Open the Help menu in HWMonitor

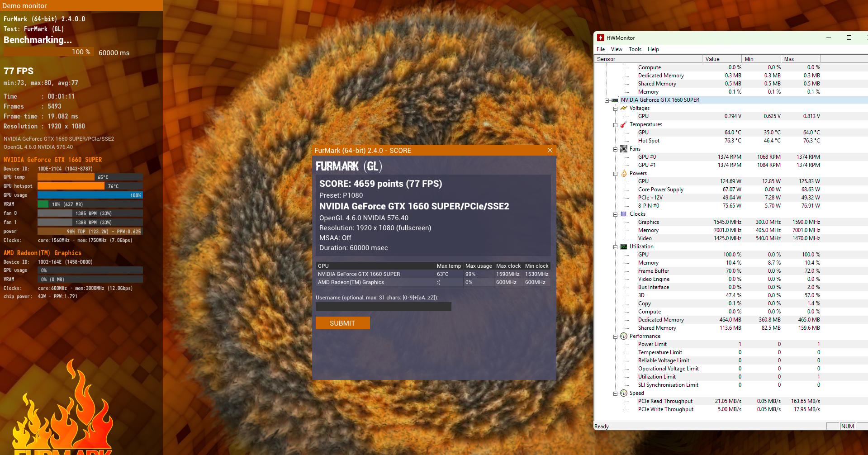click(x=653, y=49)
